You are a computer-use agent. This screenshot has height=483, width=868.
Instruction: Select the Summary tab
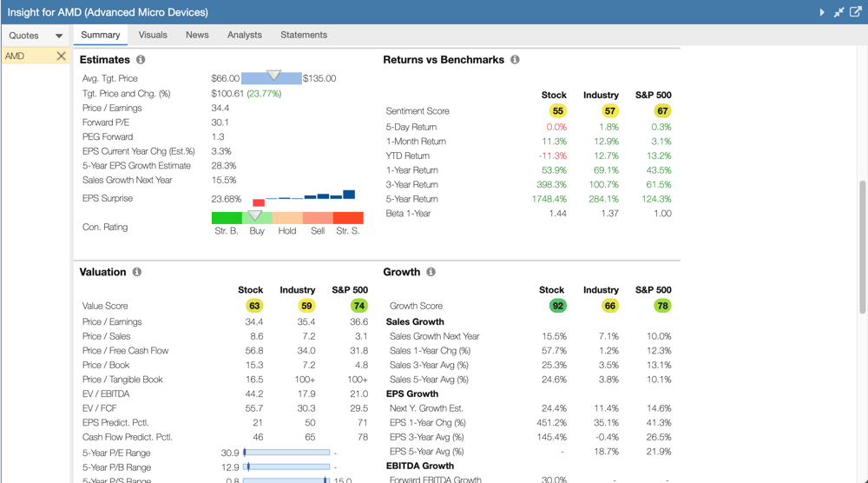tap(100, 35)
